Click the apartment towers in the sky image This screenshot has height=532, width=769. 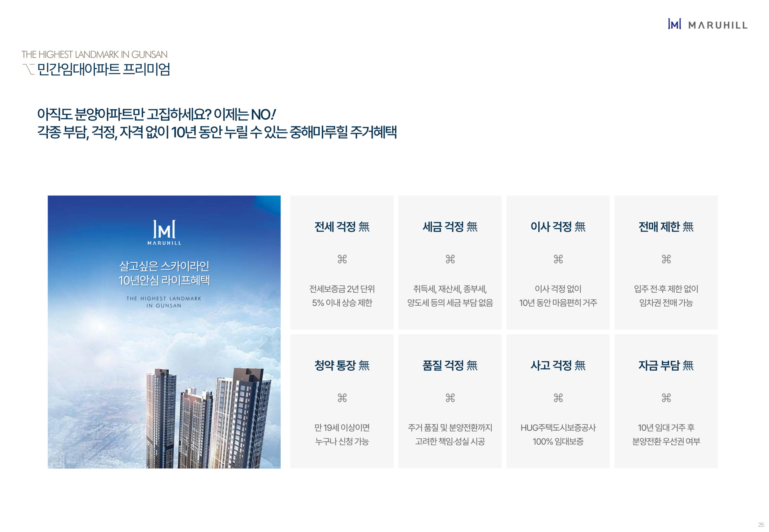[x=209, y=418]
